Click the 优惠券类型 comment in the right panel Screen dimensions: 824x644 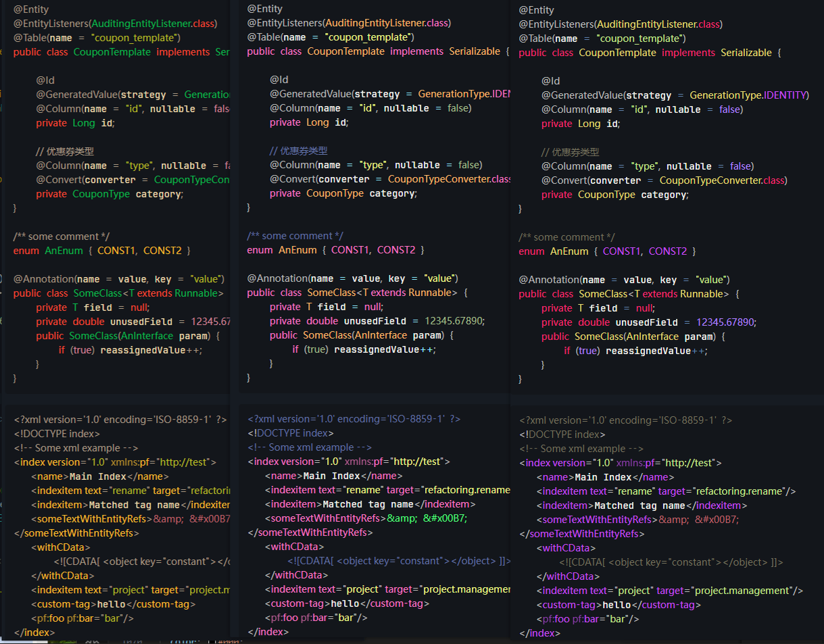tap(571, 152)
